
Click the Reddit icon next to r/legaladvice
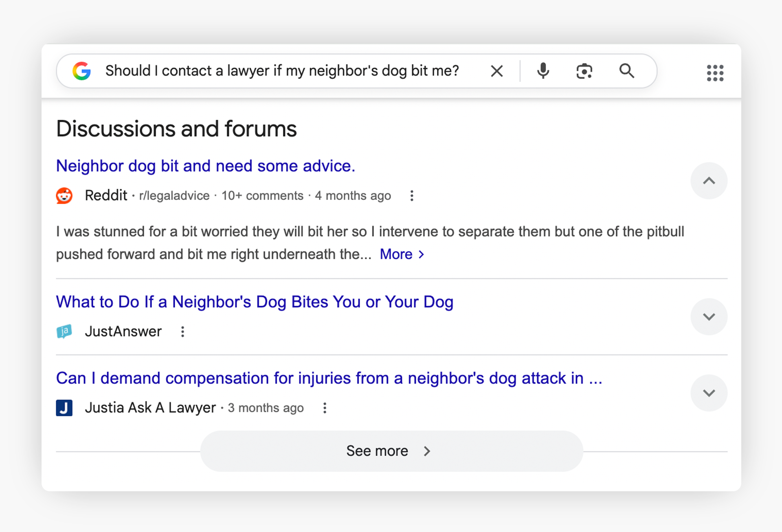(x=64, y=196)
